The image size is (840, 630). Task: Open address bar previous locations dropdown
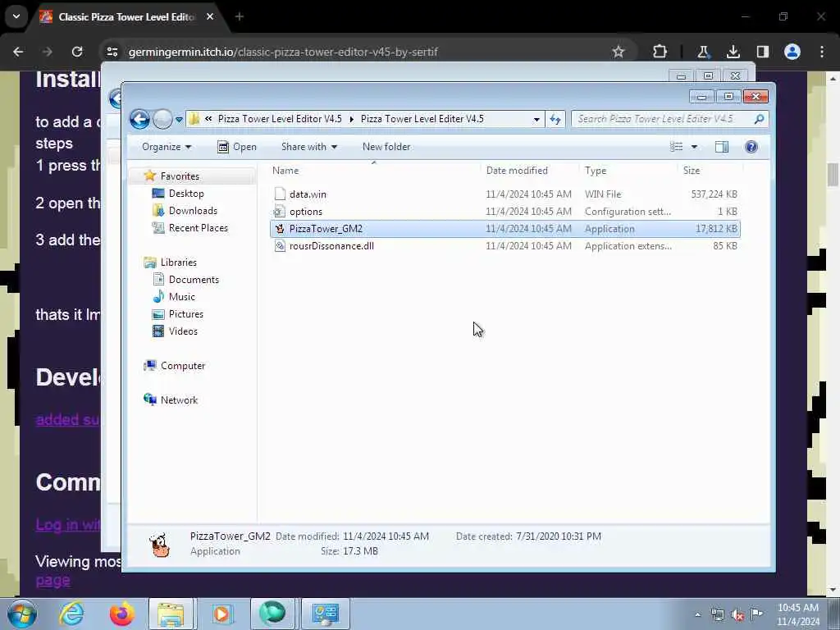tap(536, 120)
